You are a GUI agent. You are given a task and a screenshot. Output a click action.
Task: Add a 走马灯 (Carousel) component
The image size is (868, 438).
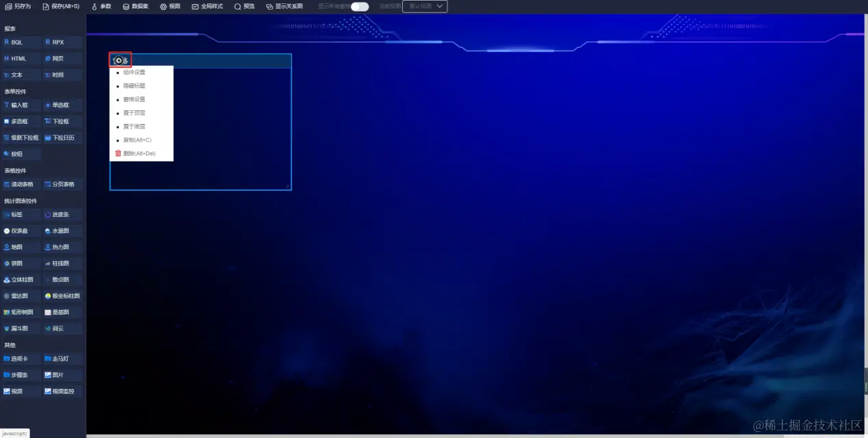pos(62,359)
